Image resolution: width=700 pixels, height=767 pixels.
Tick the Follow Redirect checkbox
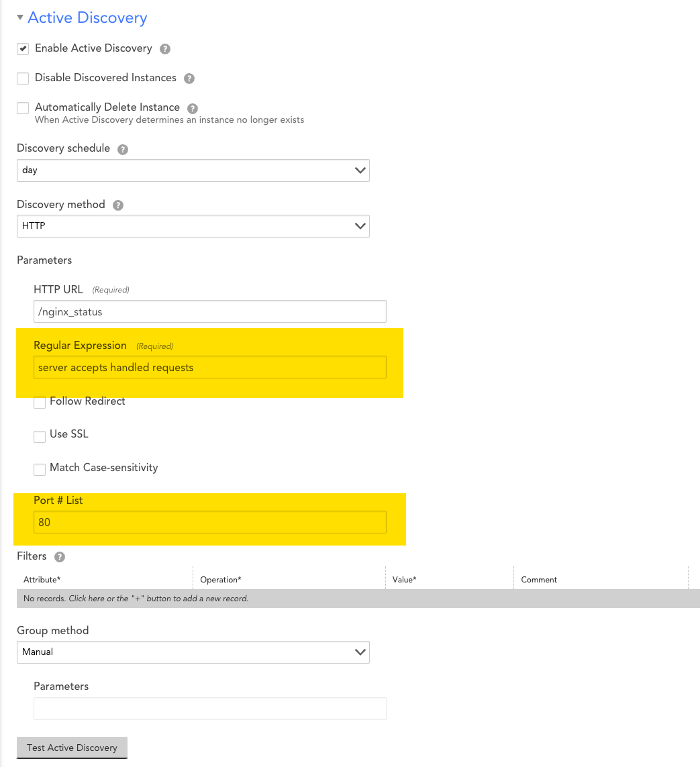tap(40, 402)
